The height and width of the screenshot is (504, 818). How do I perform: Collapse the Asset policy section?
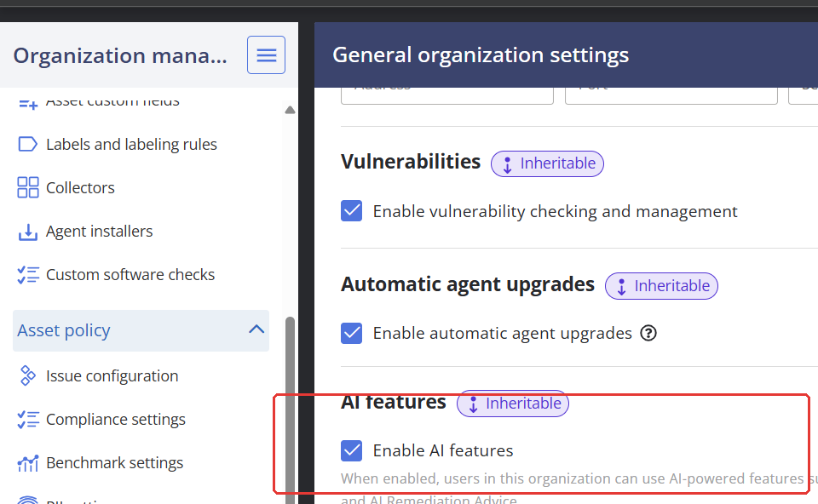(256, 330)
